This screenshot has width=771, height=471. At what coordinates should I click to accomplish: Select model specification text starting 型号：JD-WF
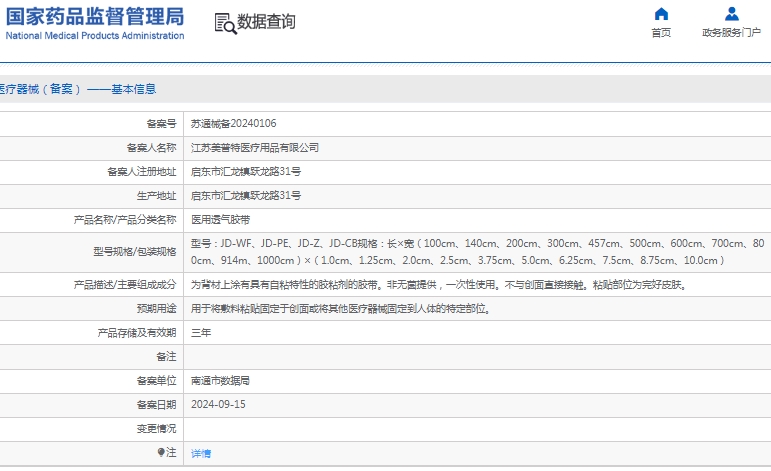point(477,252)
